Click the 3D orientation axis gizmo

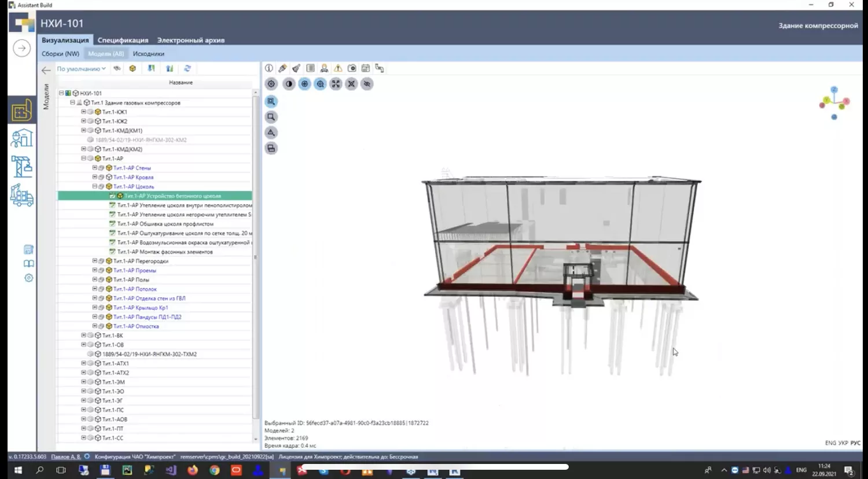click(x=834, y=103)
